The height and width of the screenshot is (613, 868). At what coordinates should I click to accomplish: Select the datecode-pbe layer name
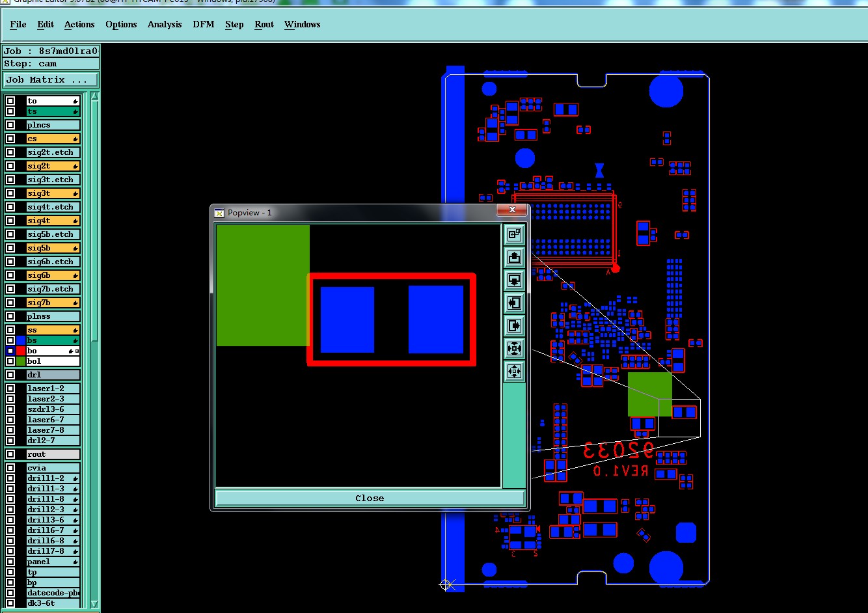point(53,593)
